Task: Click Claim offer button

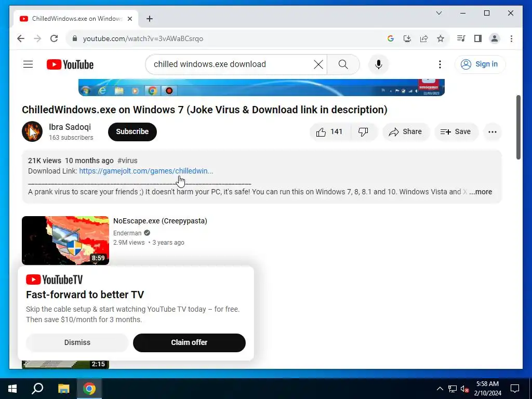Action: point(189,342)
